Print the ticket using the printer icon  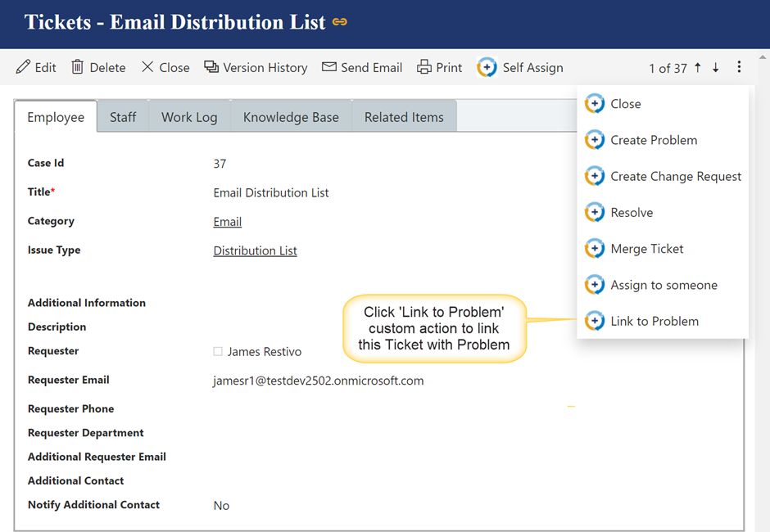423,67
